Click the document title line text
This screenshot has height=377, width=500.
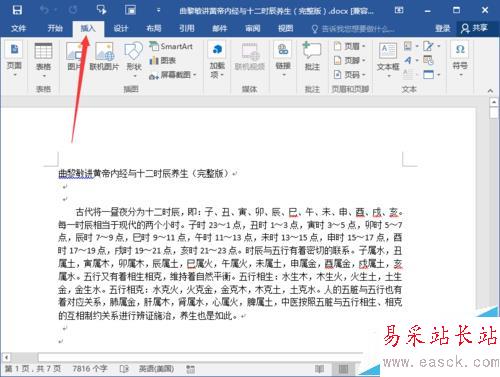pyautogui.click(x=144, y=174)
